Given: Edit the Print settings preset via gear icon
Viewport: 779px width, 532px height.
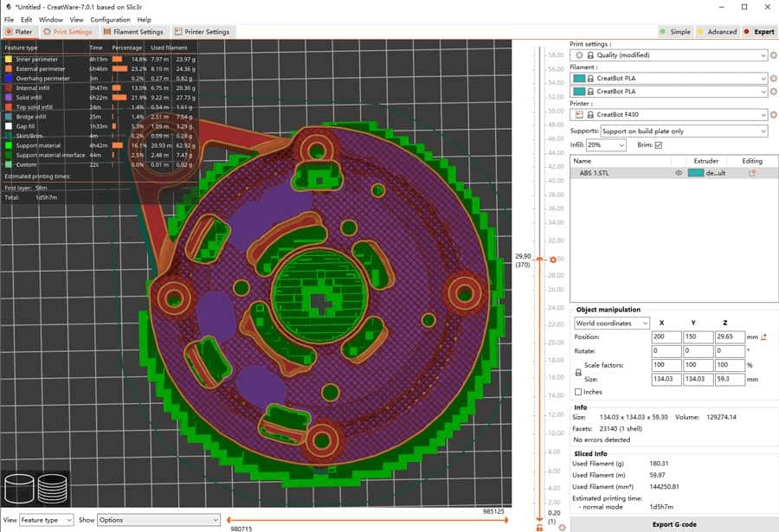Looking at the screenshot, I should (774, 55).
